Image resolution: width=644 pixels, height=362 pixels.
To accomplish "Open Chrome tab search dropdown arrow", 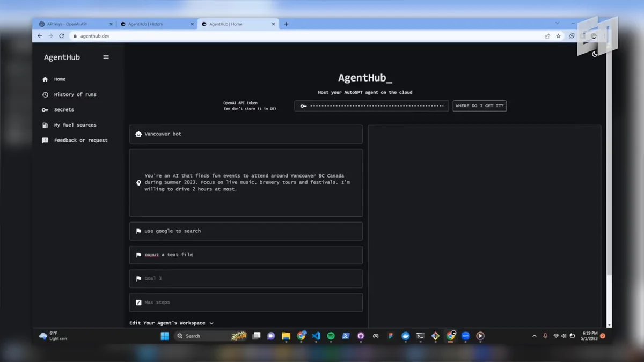I will (557, 24).
